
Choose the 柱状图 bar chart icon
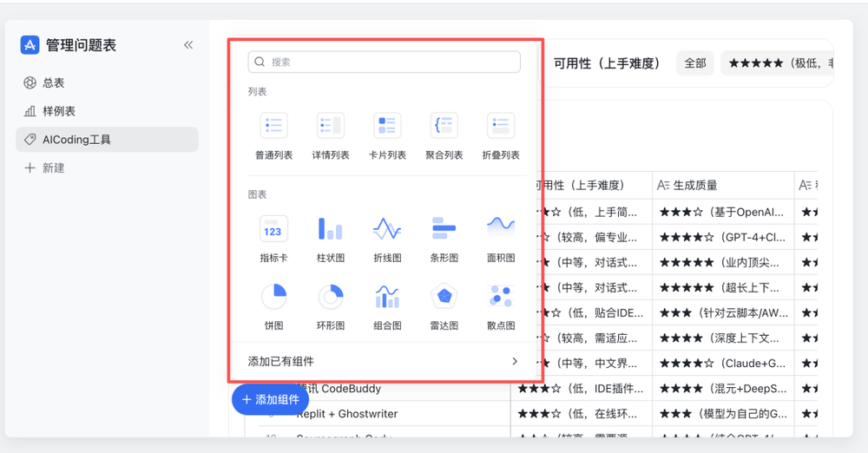330,229
